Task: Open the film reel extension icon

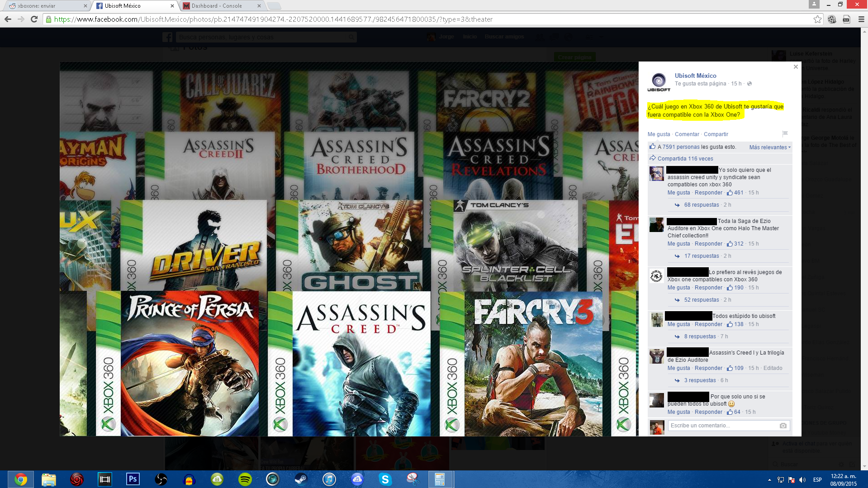Action: click(832, 19)
